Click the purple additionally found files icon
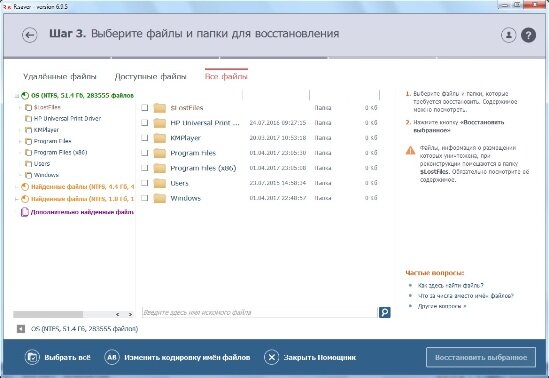Screen dimensions: 549x378 pyautogui.click(x=25, y=212)
